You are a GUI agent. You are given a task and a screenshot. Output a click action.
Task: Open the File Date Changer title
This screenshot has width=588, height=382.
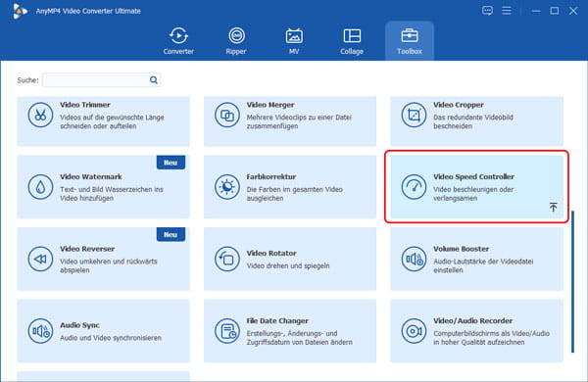(x=277, y=320)
